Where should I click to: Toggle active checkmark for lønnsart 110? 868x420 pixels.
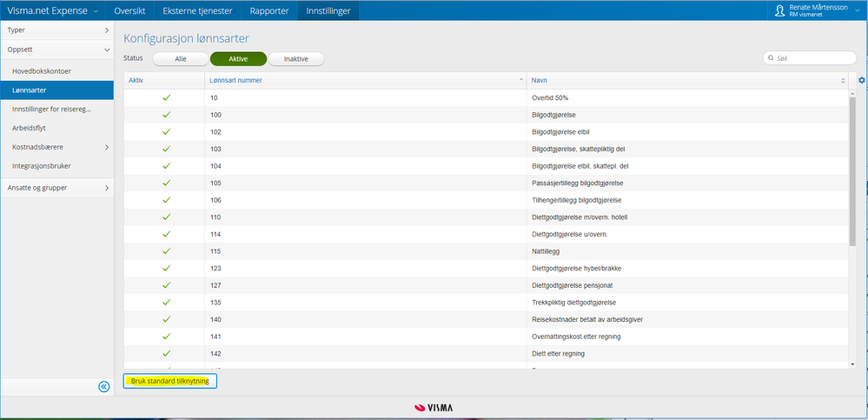(x=166, y=217)
